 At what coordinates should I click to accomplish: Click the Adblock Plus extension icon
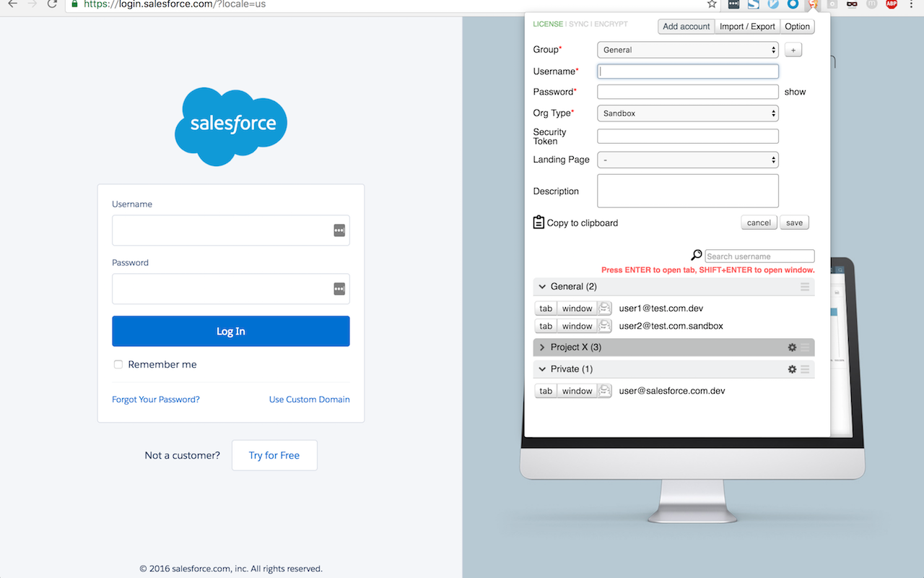pyautogui.click(x=892, y=5)
